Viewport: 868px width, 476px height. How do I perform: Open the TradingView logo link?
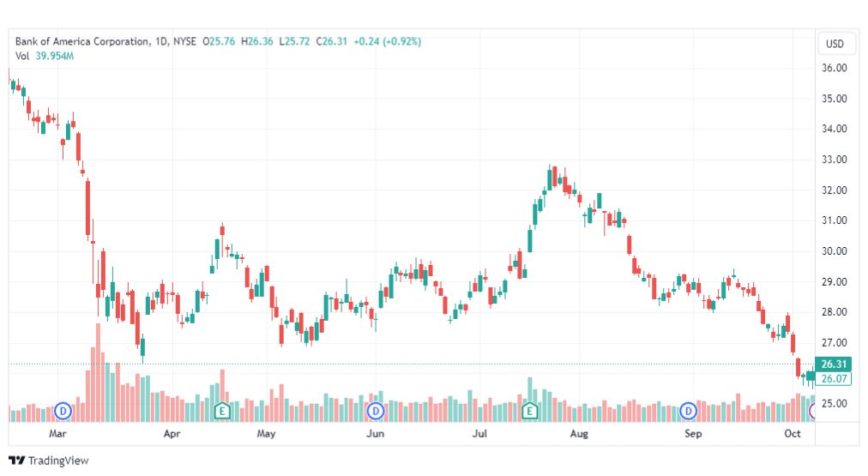[49, 461]
